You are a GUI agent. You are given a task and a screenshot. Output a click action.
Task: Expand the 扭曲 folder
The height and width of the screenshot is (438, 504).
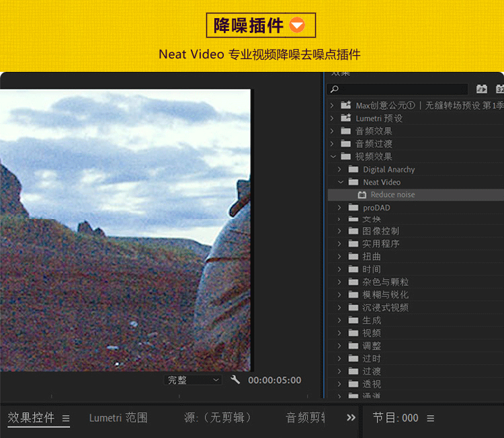[339, 257]
